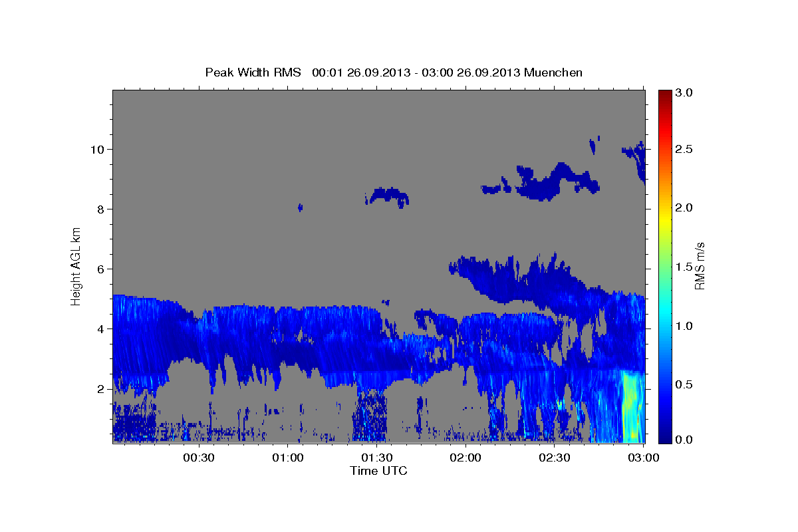
Task: Click the colorbar value 1.5
Action: click(685, 267)
